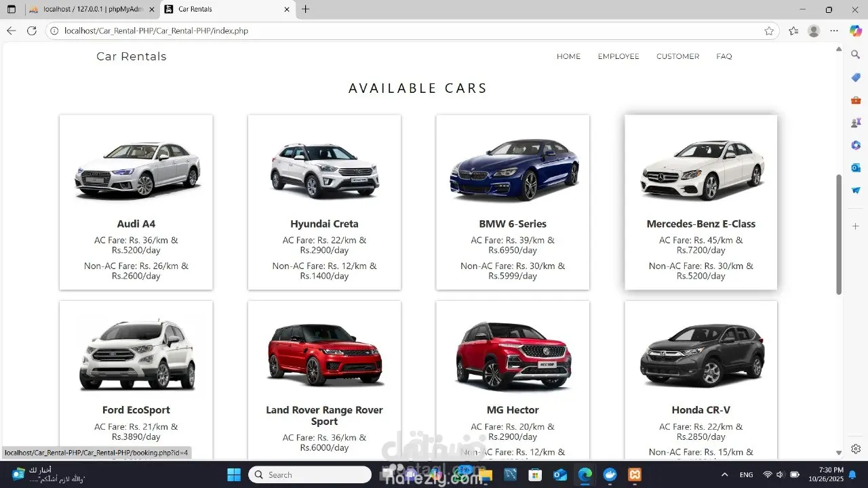Open Docker Desktop from the taskbar

(x=610, y=474)
